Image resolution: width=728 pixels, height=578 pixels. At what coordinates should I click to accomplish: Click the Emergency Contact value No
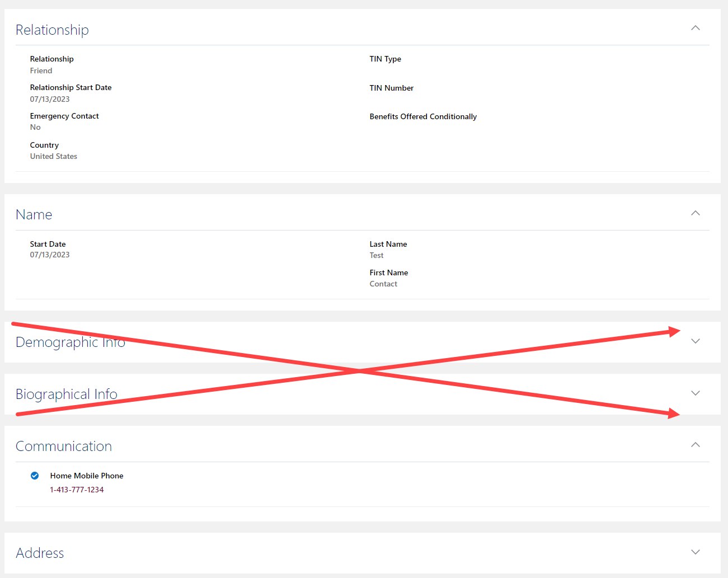point(35,127)
